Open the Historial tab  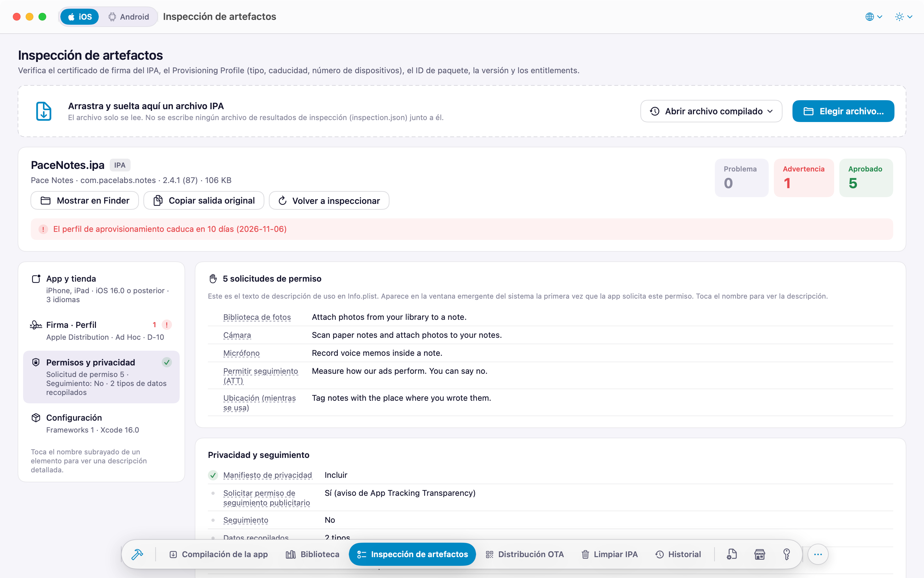tap(678, 554)
